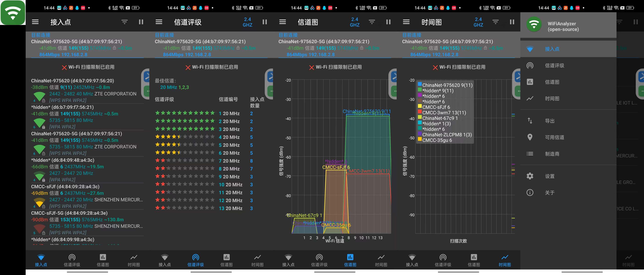Image resolution: width=644 pixels, height=275 pixels.
Task: Pause scanning on 接入点 screen
Action: point(141,22)
